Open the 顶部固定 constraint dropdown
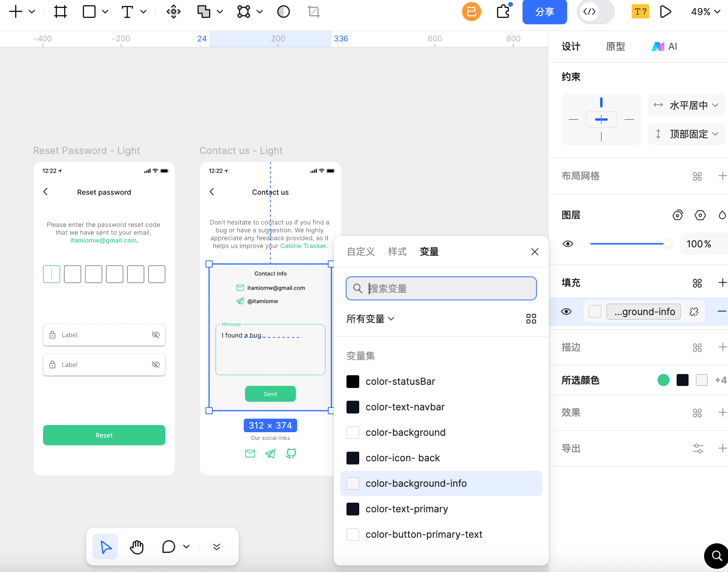This screenshot has width=728, height=572. click(x=686, y=134)
